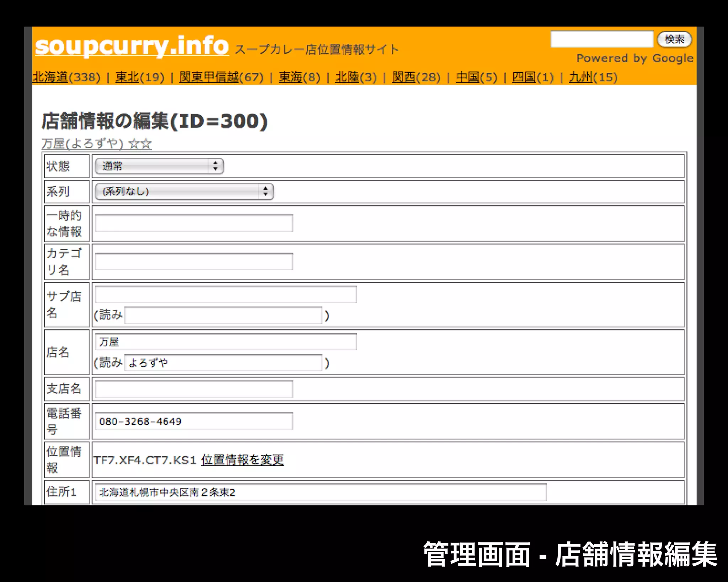
Task: Click the 店名 field containing 万屋
Action: point(226,342)
